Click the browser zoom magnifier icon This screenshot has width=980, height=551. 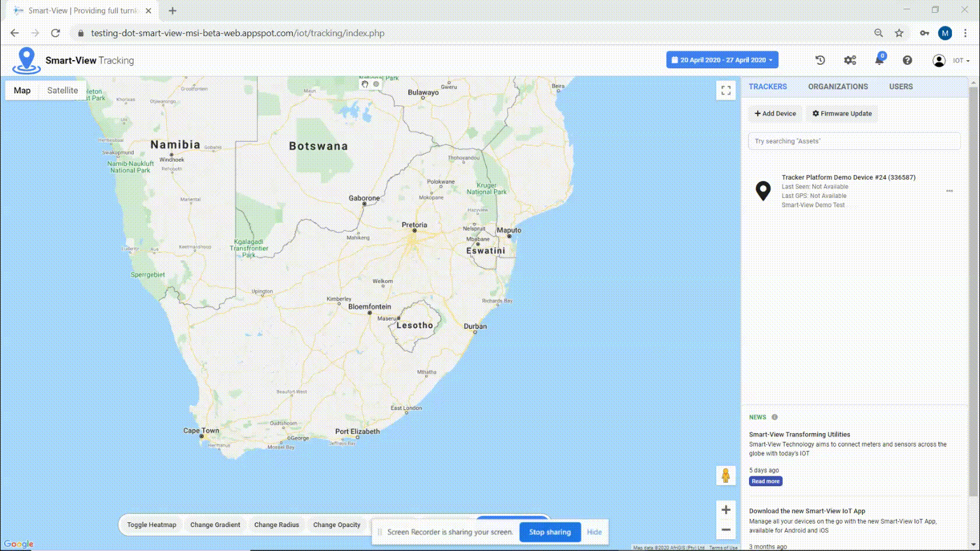point(878,33)
